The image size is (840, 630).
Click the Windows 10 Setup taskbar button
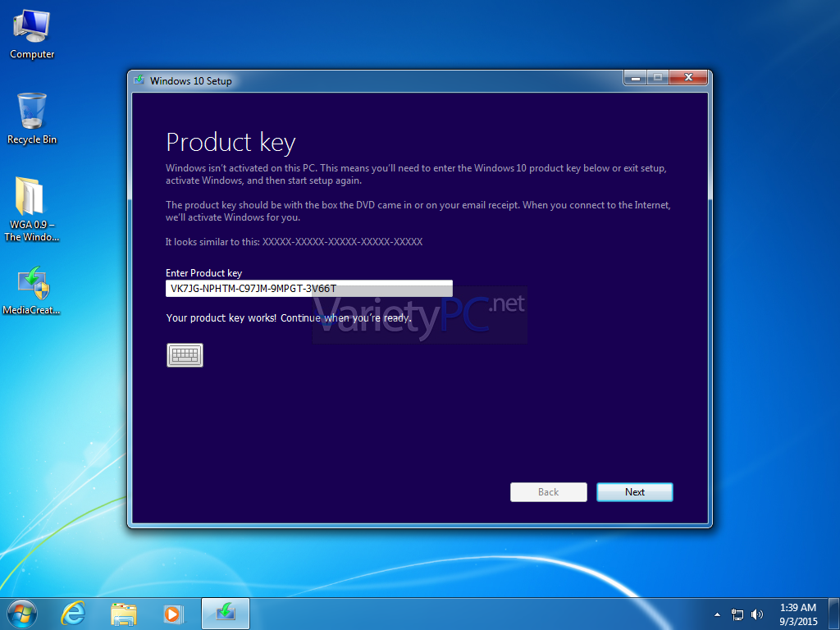click(226, 614)
